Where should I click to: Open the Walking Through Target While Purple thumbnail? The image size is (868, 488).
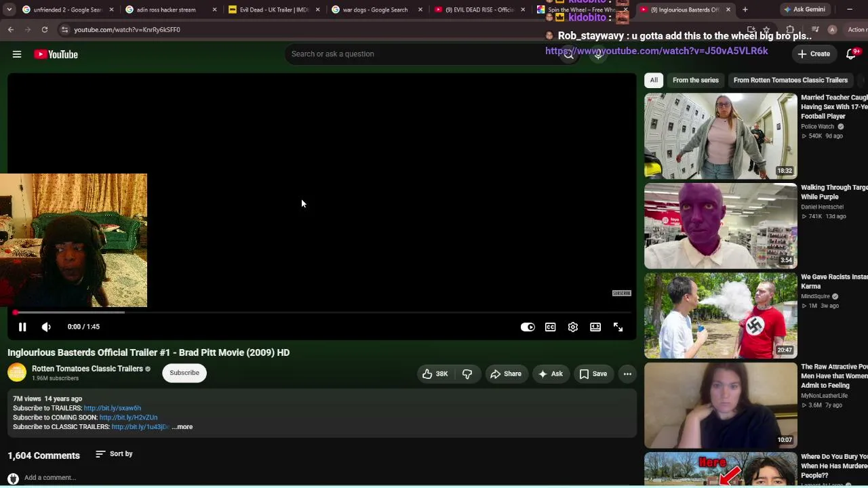pyautogui.click(x=721, y=226)
